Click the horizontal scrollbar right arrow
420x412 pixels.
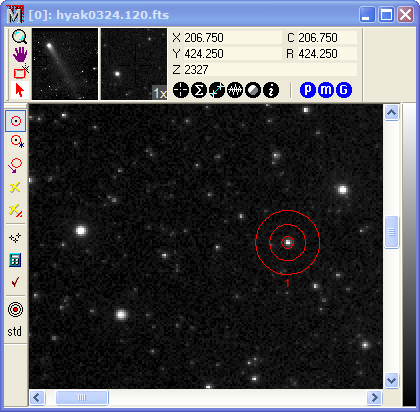click(x=375, y=398)
